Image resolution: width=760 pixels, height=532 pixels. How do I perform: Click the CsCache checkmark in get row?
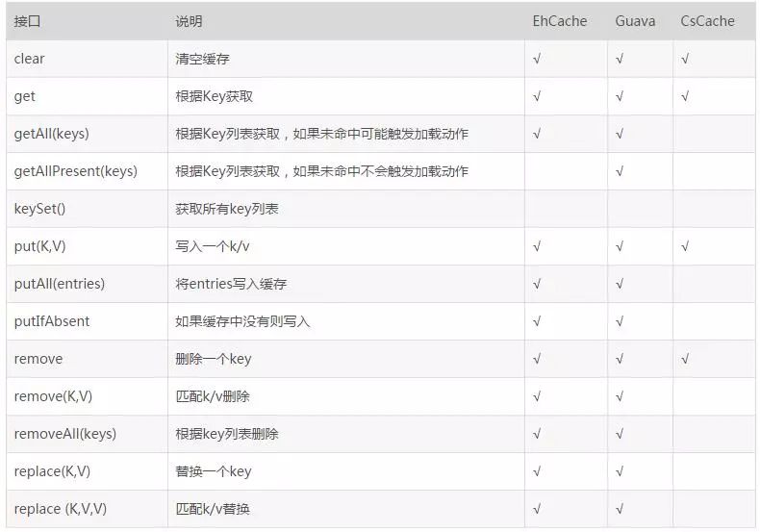(685, 96)
